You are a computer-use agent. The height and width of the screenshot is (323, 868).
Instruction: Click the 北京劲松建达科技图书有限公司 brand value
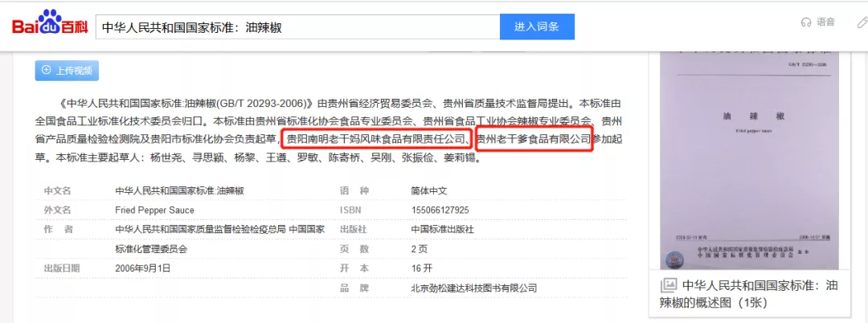click(x=474, y=288)
